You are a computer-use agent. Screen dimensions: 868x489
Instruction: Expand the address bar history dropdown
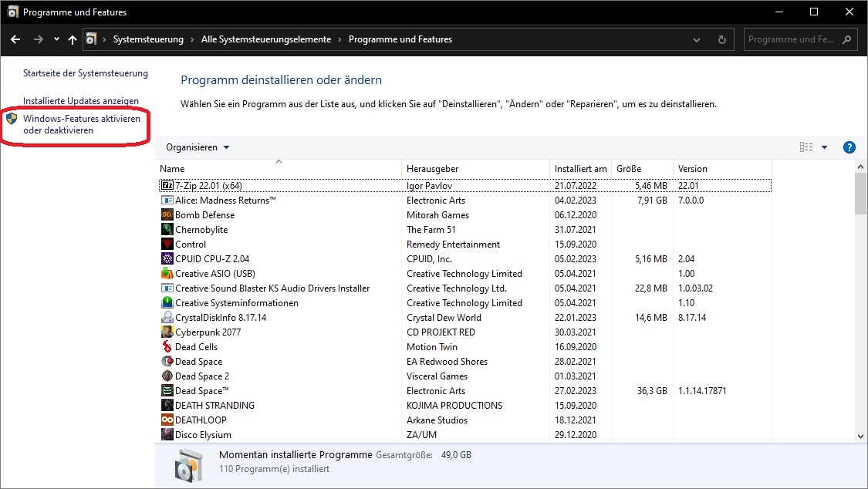click(x=697, y=40)
